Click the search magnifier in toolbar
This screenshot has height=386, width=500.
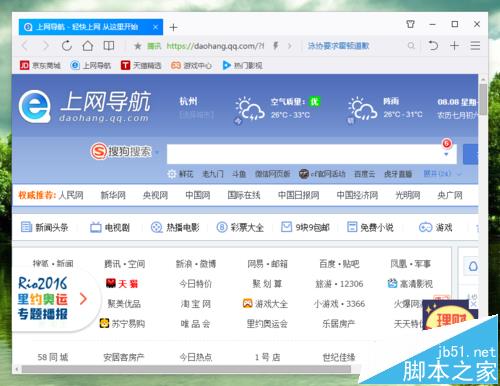[x=411, y=46]
